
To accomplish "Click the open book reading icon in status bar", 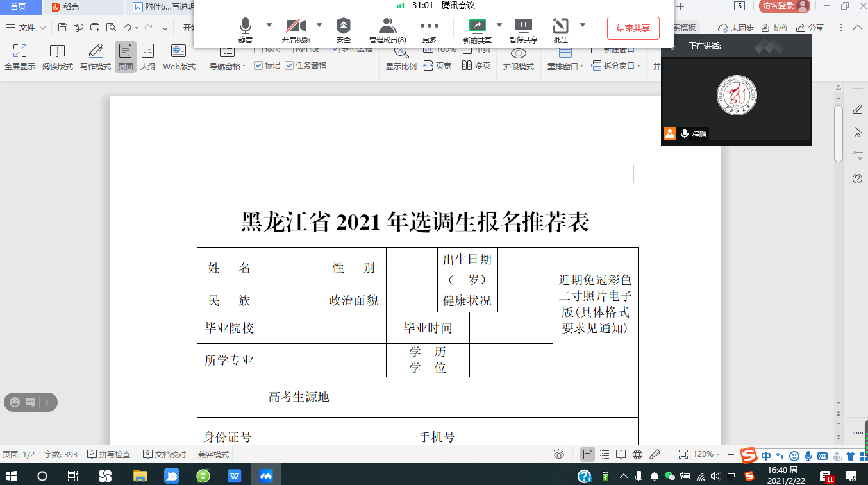I will (621, 454).
